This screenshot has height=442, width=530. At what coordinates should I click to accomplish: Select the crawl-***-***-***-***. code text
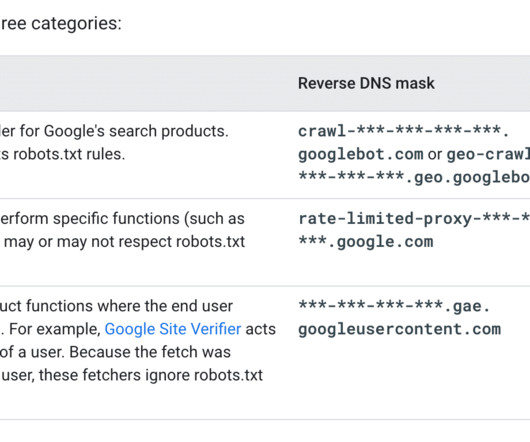403,131
